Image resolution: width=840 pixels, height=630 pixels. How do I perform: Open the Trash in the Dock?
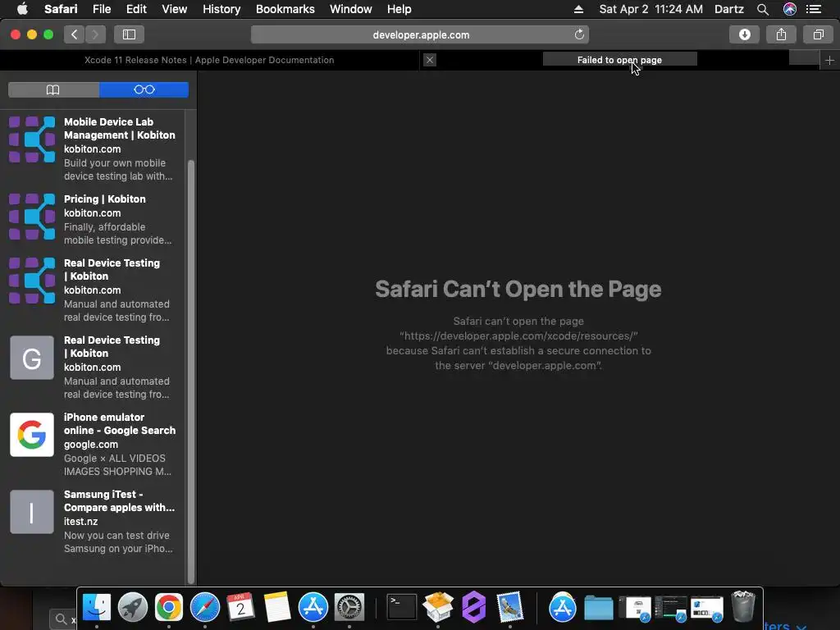click(x=743, y=606)
